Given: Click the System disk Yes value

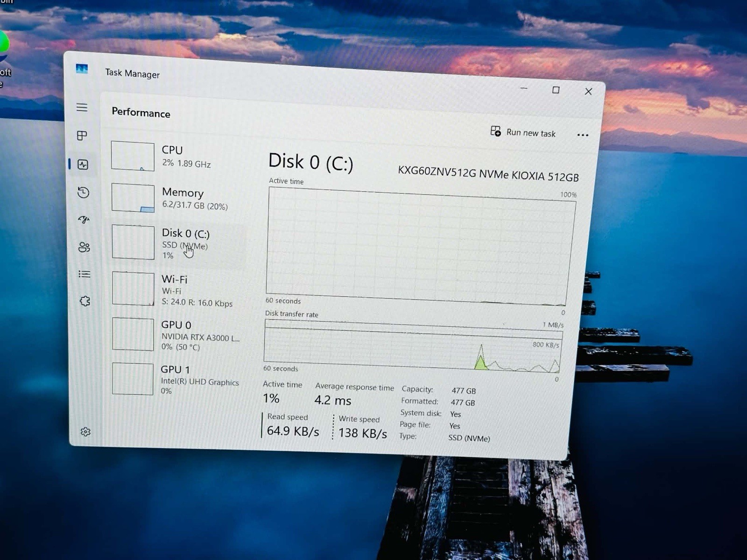Looking at the screenshot, I should pos(455,414).
